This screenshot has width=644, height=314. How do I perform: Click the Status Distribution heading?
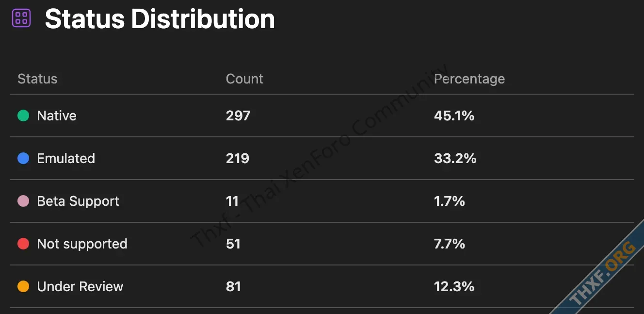tap(160, 19)
